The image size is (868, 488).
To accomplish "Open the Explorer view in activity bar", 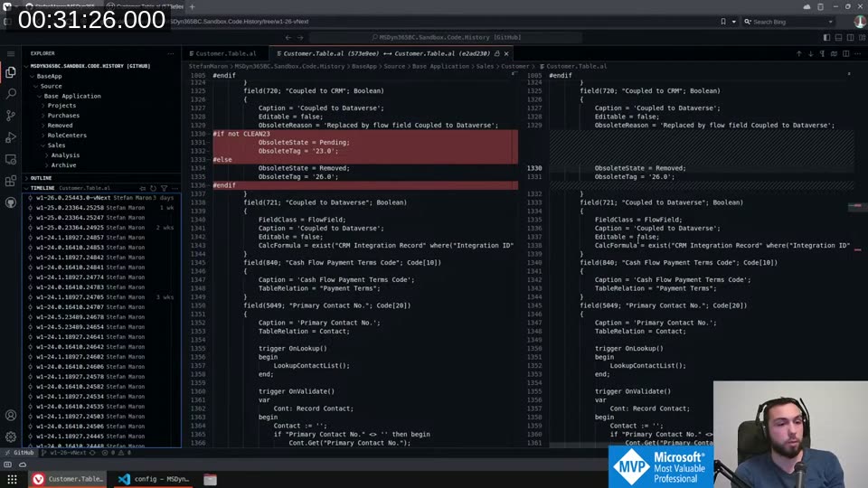I will (11, 72).
